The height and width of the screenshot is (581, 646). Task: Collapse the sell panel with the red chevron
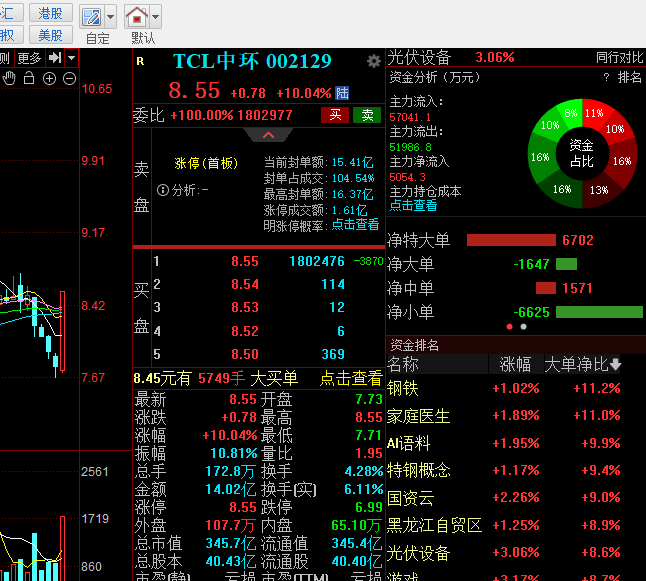coord(268,135)
